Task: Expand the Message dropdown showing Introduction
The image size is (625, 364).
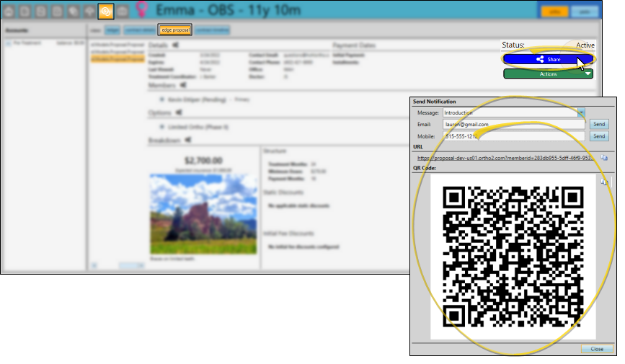Action: (581, 112)
